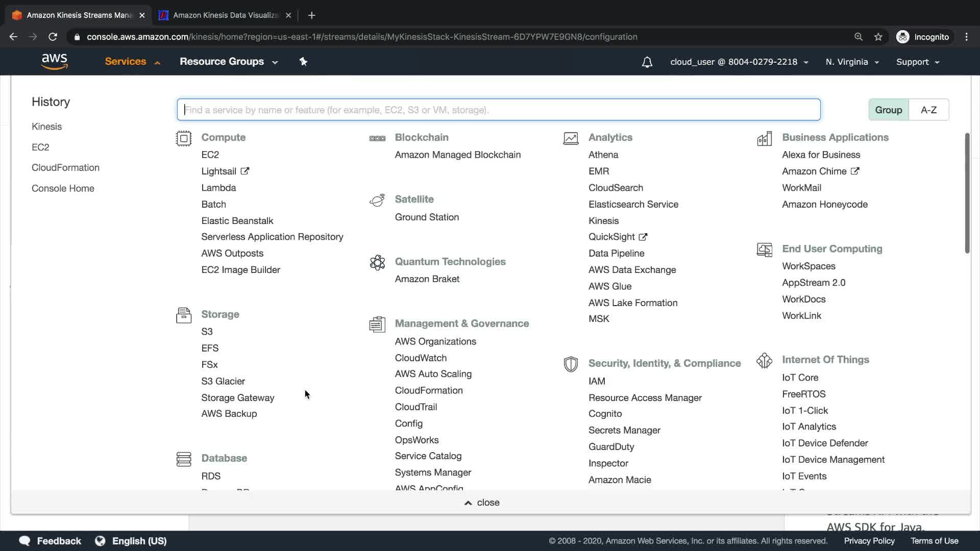980x551 pixels.
Task: Collapse the Services menu dropdown
Action: 132,62
